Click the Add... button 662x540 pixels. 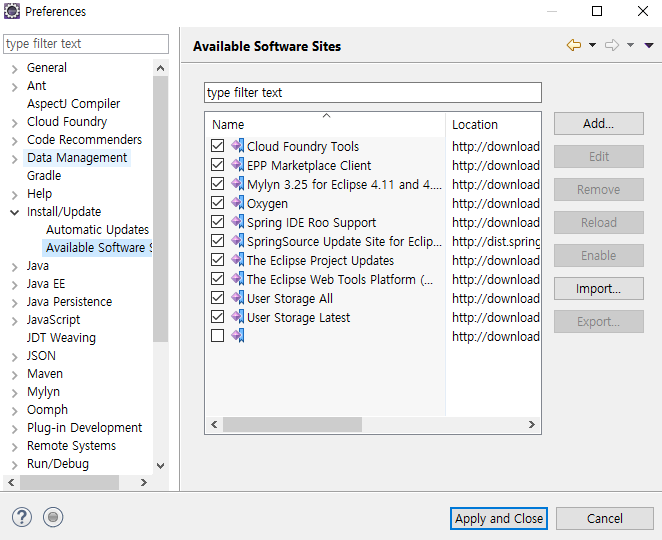point(599,124)
